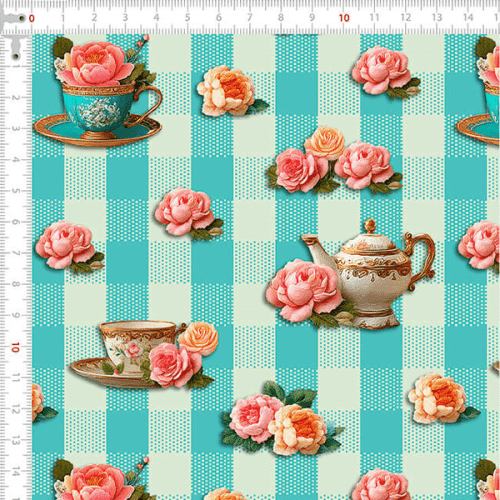Click the number 14 on the top ruler

[x=468, y=17]
